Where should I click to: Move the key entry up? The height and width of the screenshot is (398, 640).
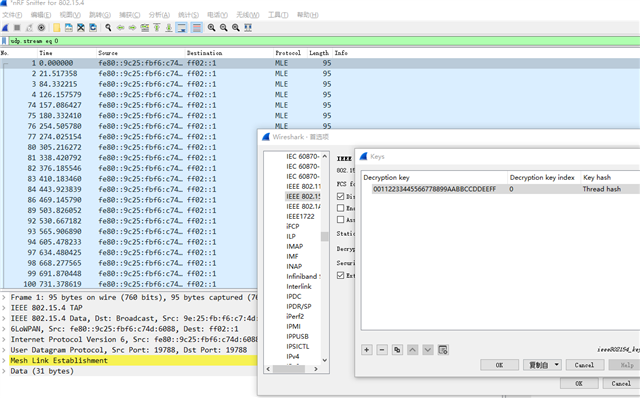point(413,350)
